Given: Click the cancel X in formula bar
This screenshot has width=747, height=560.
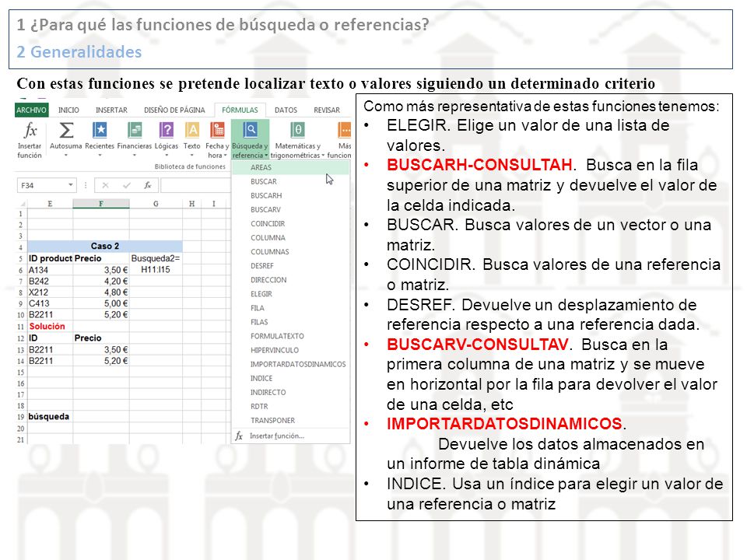Looking at the screenshot, I should point(106,185).
